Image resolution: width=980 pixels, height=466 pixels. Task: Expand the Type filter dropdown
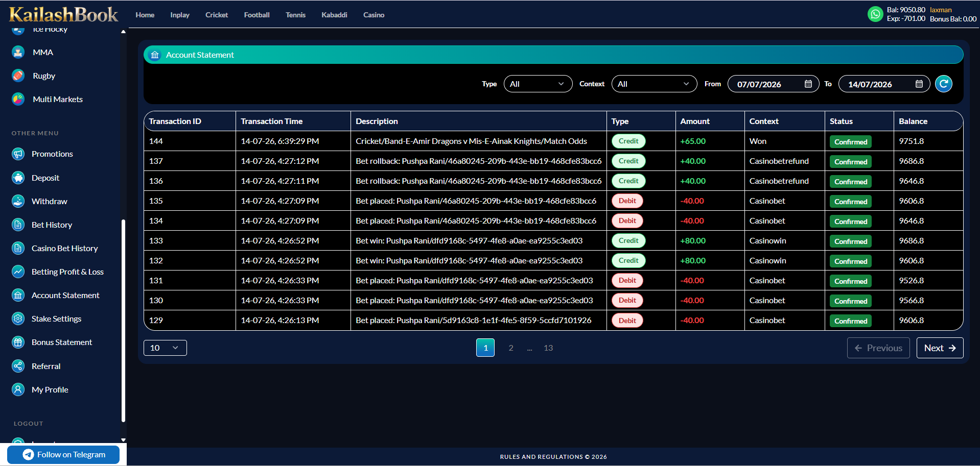[x=538, y=84]
